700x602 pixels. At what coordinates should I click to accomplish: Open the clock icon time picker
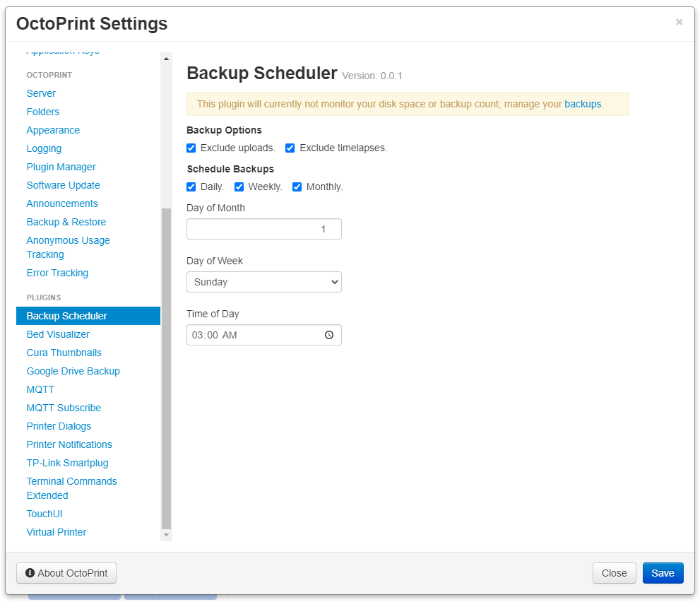[328, 334]
